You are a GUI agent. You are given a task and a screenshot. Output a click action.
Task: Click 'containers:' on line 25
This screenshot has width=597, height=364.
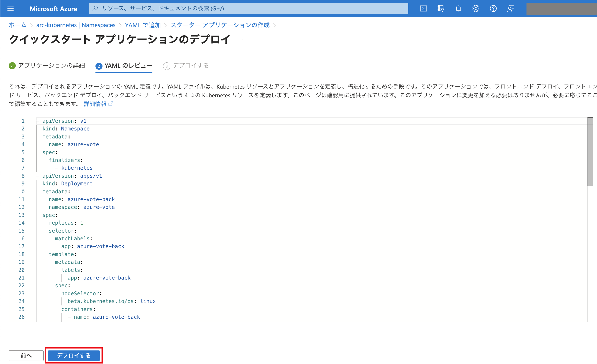click(x=79, y=309)
